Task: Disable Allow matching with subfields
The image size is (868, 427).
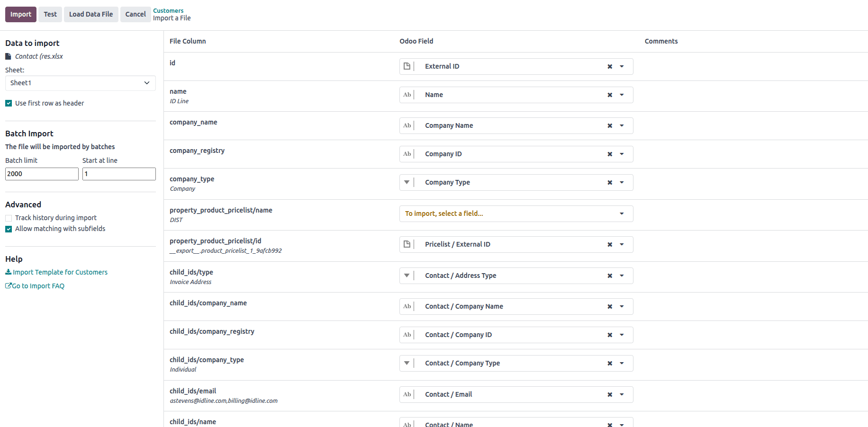Action: click(9, 229)
